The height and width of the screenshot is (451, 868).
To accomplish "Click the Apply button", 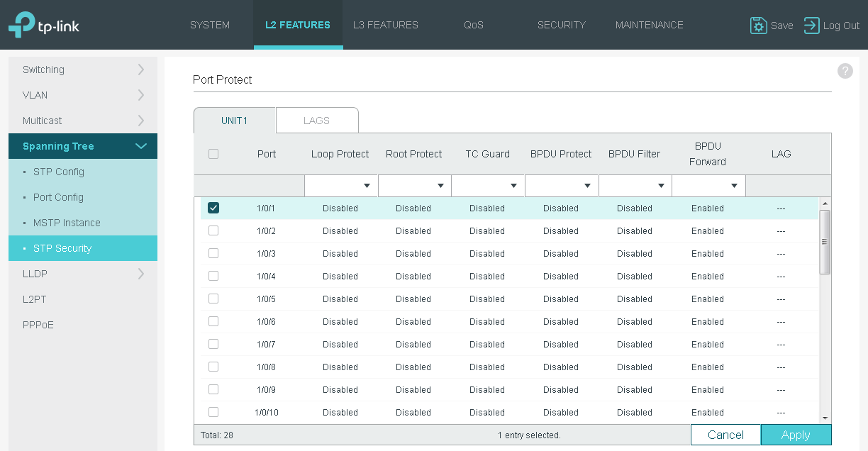I will coord(796,435).
